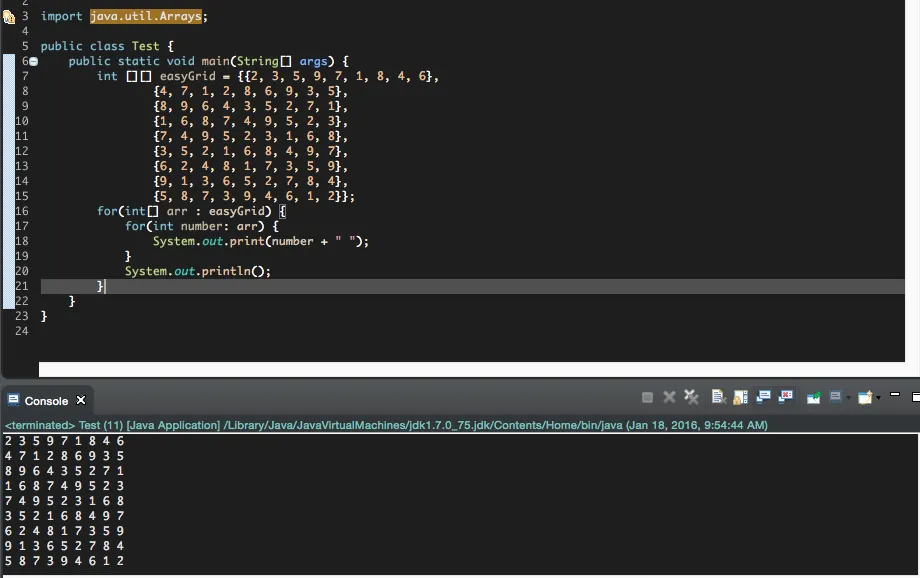Toggle show console when standard out changes
The height and width of the screenshot is (578, 920).
(x=763, y=397)
